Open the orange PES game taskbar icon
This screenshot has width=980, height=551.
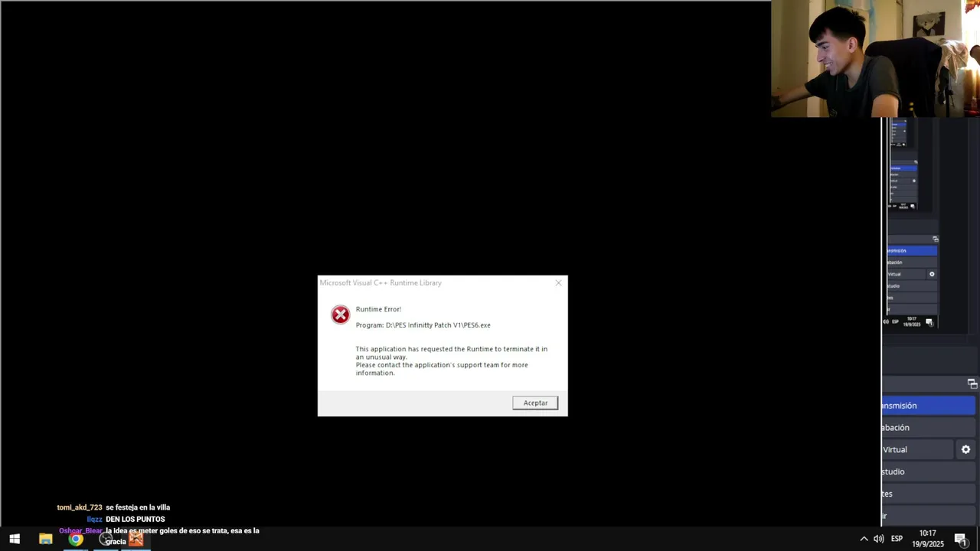pos(136,539)
